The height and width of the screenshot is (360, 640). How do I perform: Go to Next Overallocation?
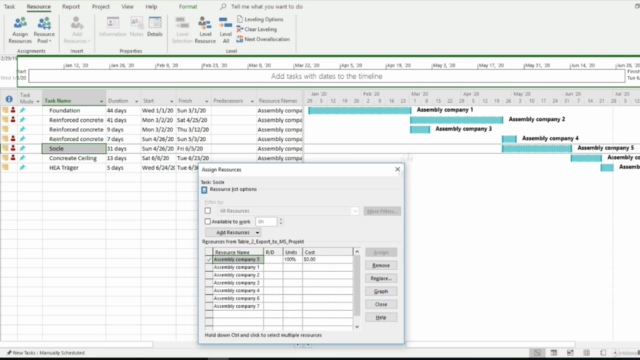(x=263, y=39)
